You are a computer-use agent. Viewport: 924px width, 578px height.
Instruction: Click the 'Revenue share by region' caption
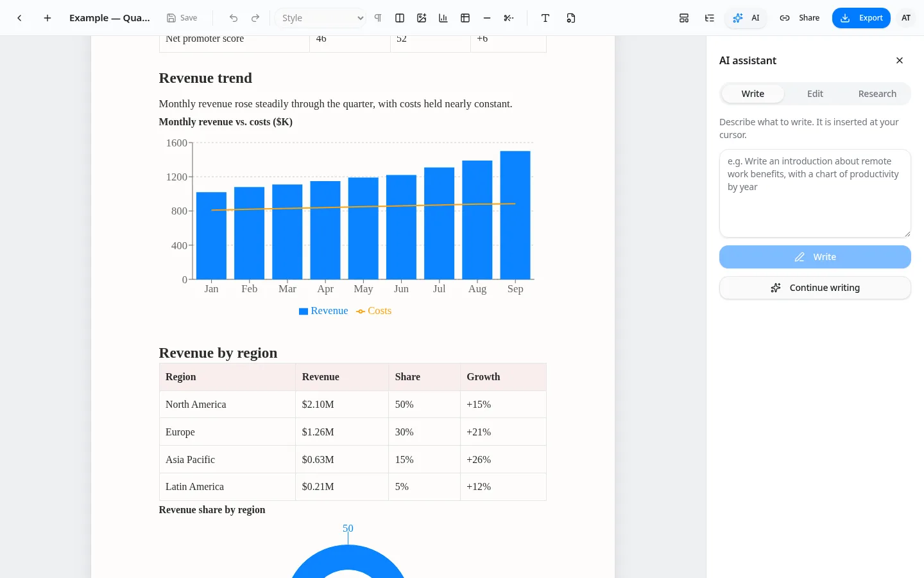tap(212, 510)
